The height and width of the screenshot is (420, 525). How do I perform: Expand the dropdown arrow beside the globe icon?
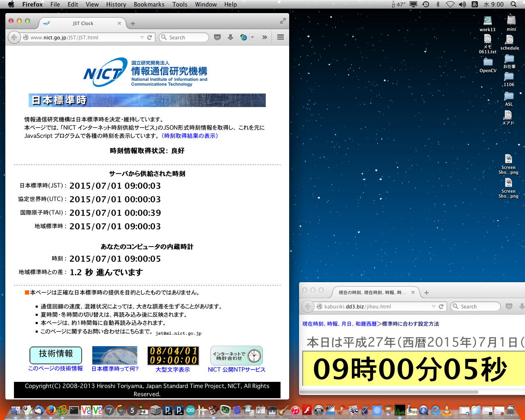point(252,37)
